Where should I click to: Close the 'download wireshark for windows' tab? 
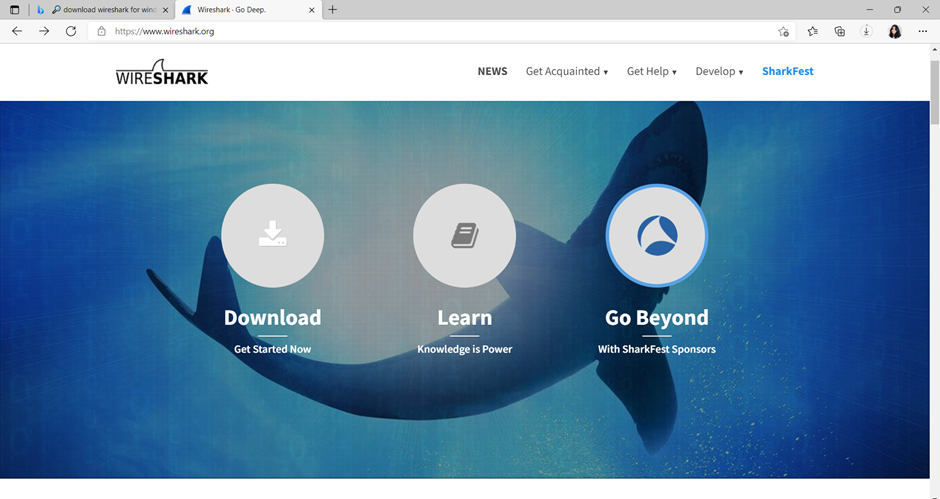tap(165, 10)
